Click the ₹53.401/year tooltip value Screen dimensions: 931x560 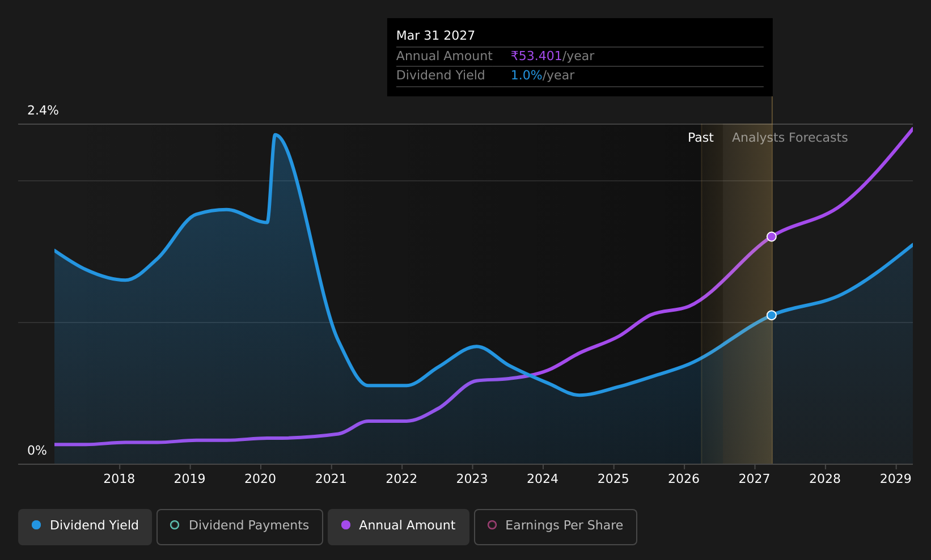point(552,56)
